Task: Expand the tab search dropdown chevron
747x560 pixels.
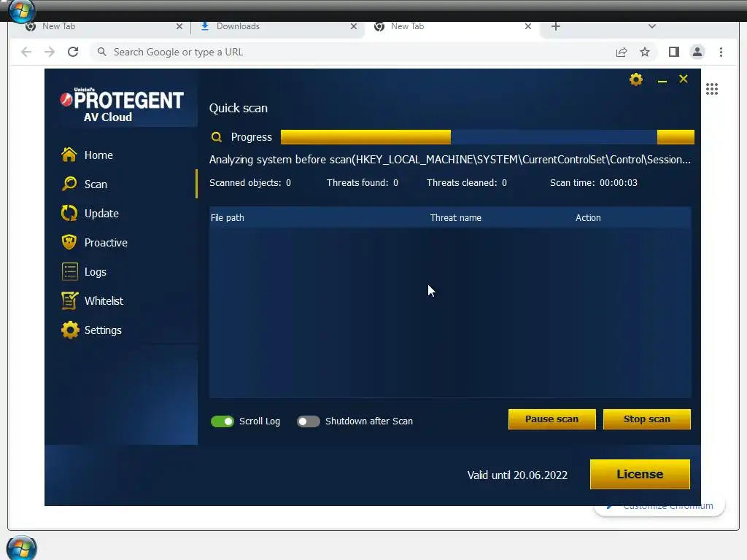Action: point(651,26)
